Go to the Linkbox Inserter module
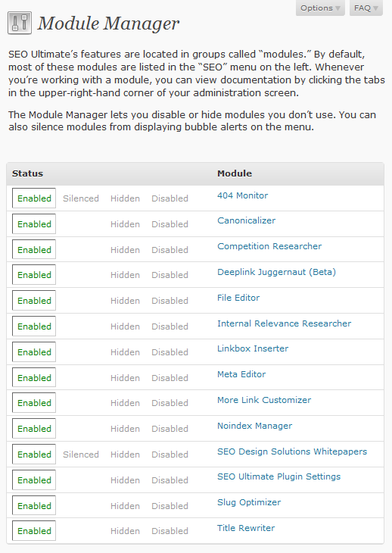Viewport: 392px width, 553px height. (253, 348)
